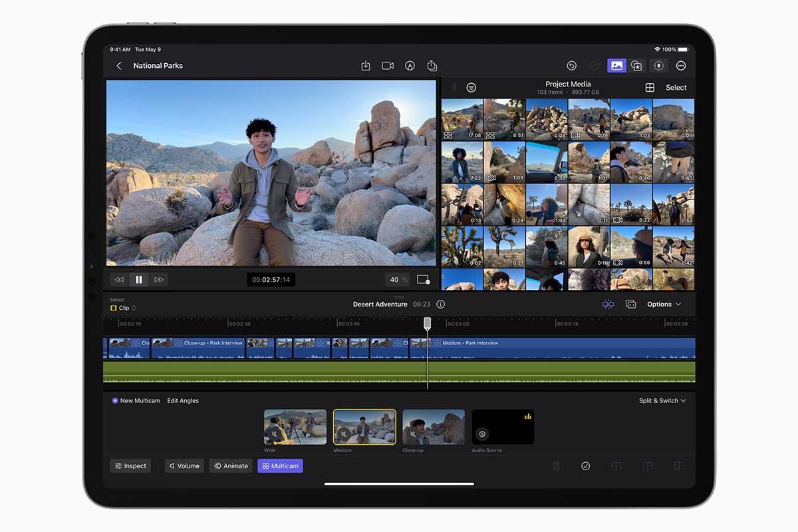Switch to the Inspect tab
798x532 pixels.
coord(130,465)
